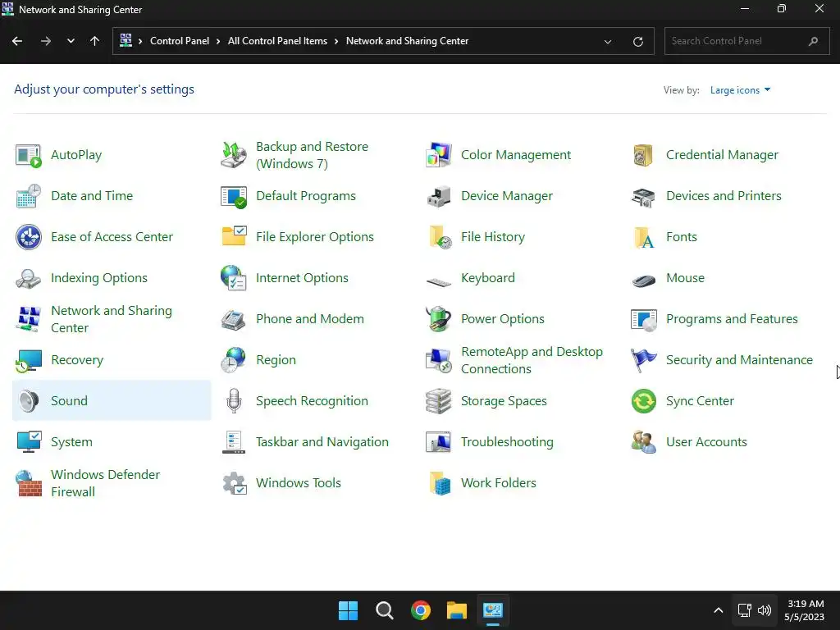Open the Security and Maintenance flag icon
The width and height of the screenshot is (840, 630).
[643, 361]
